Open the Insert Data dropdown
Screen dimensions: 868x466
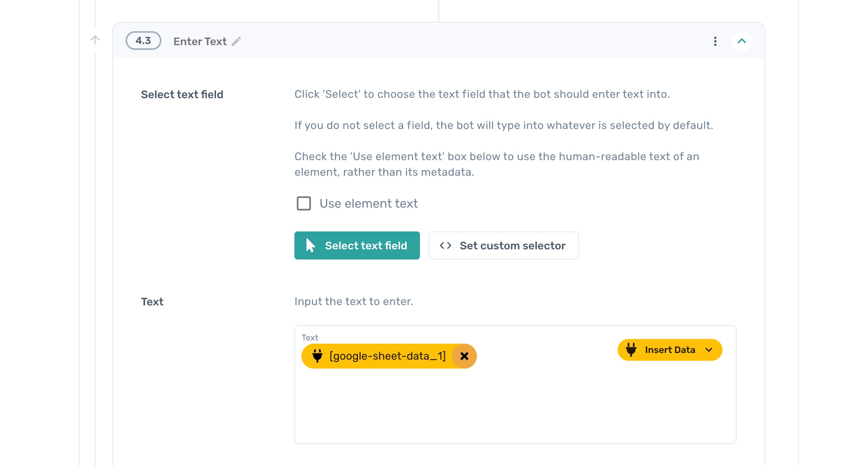tap(670, 350)
